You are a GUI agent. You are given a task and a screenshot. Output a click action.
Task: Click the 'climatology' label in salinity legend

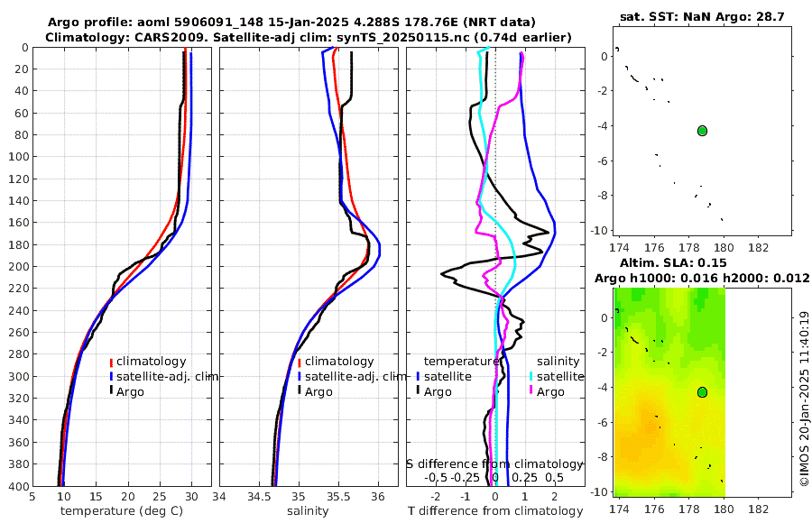tap(339, 362)
